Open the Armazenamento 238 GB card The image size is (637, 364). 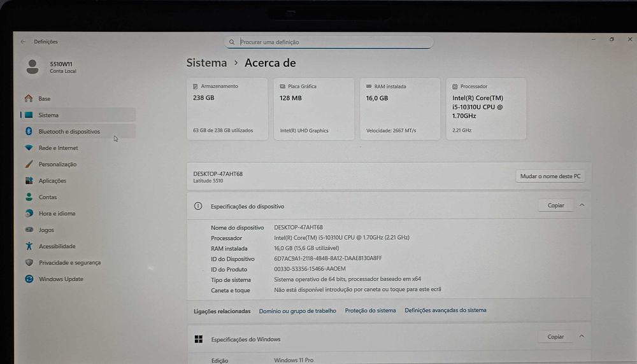click(x=227, y=109)
